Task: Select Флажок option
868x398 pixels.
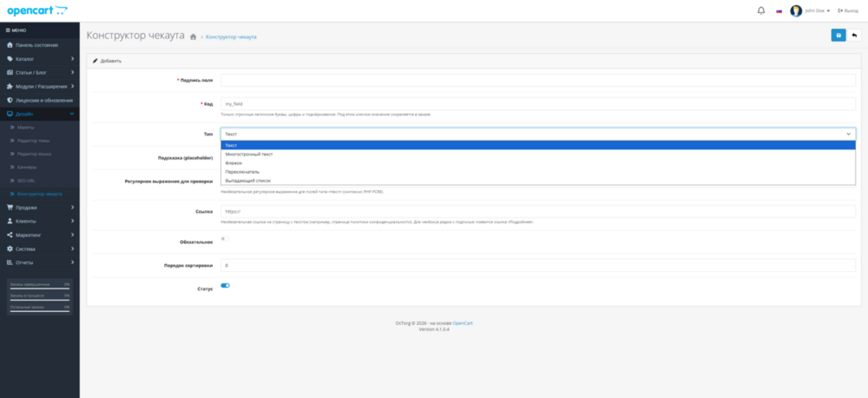Action: [x=538, y=163]
